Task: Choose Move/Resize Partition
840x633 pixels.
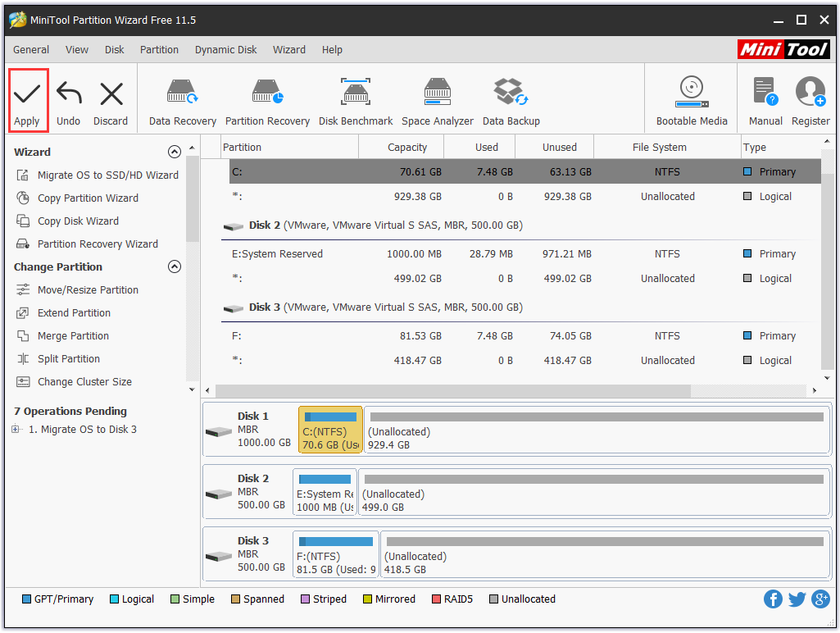Action: pos(77,290)
